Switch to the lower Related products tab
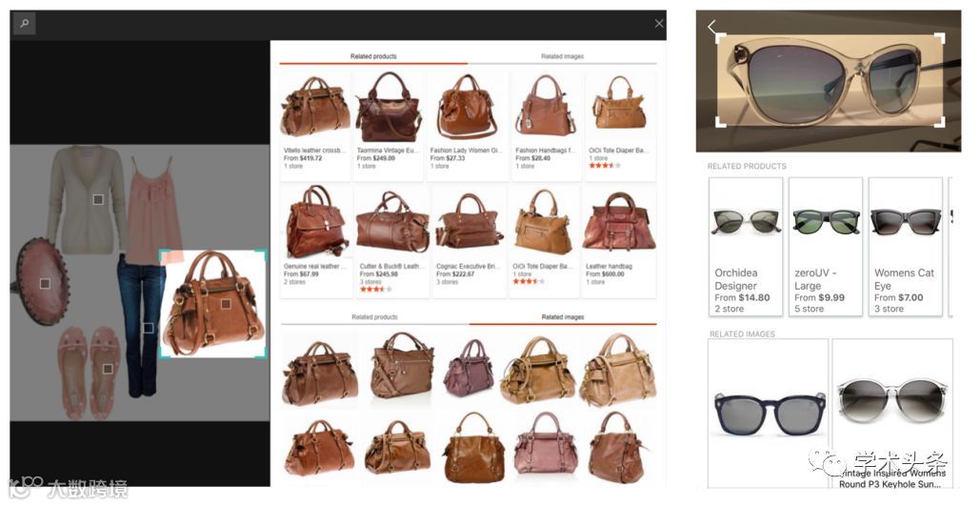Image resolution: width=980 pixels, height=506 pixels. point(374,317)
